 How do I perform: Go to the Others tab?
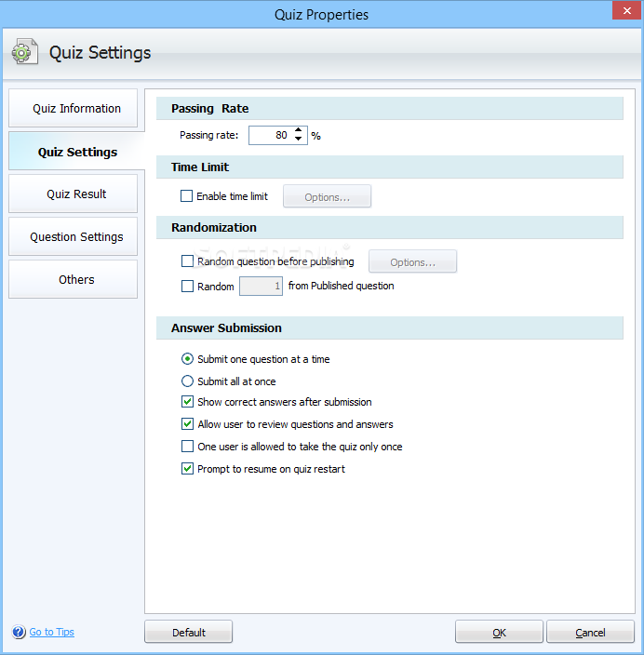[x=74, y=279]
